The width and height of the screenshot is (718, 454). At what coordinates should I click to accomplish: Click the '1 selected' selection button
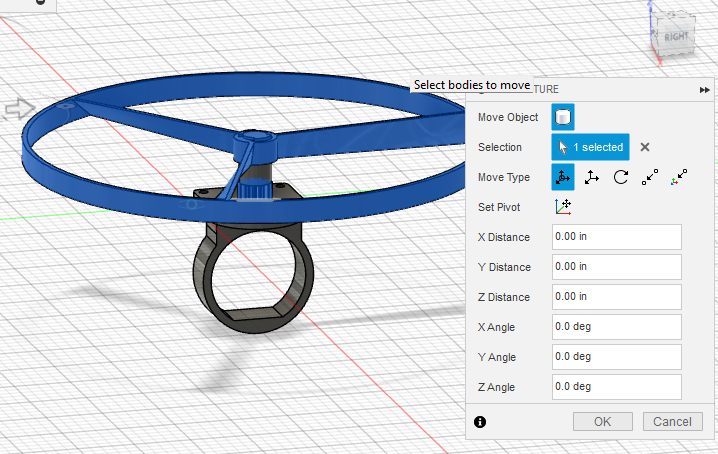click(x=590, y=147)
